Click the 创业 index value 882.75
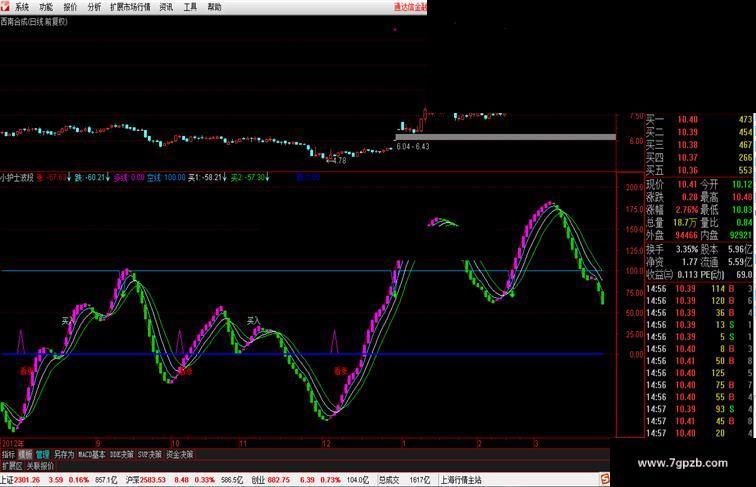This screenshot has width=756, height=487. pos(278,480)
